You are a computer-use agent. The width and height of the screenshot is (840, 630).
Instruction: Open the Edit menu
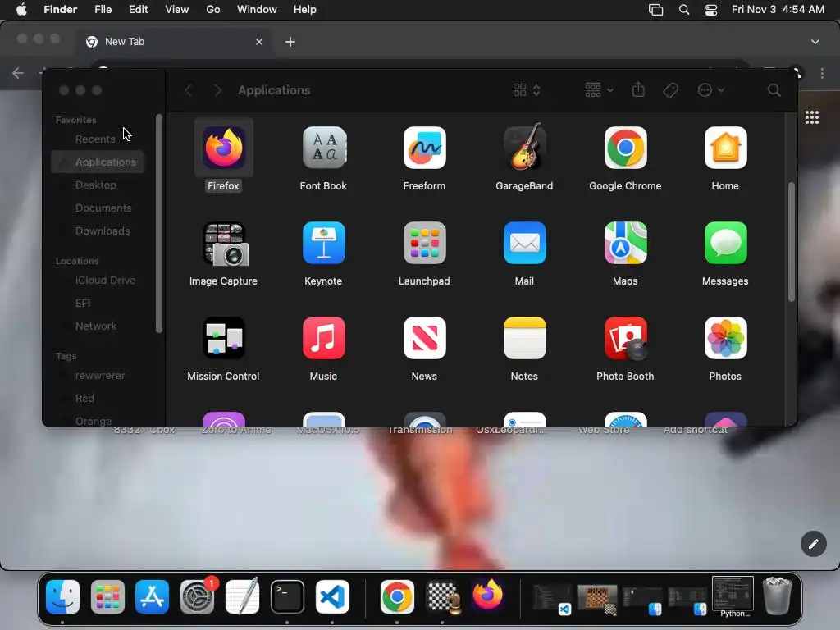pyautogui.click(x=138, y=10)
